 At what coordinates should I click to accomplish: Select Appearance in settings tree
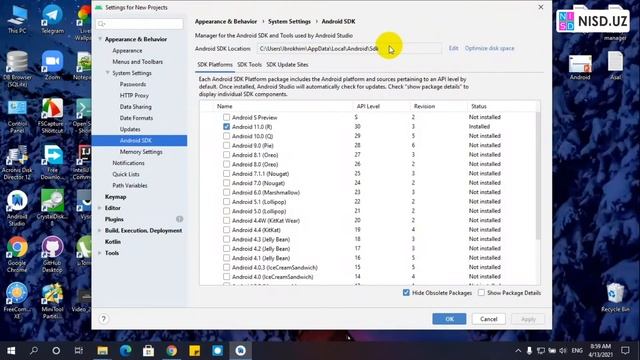(x=127, y=51)
